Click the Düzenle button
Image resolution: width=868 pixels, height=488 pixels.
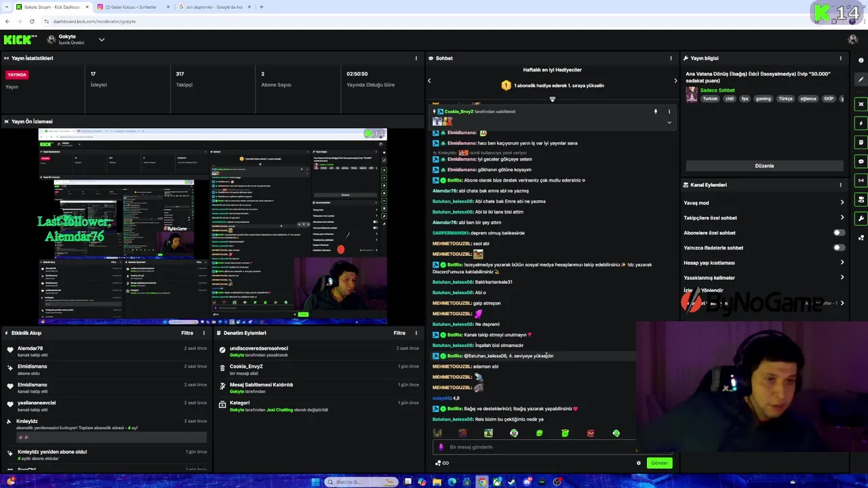[x=764, y=165]
